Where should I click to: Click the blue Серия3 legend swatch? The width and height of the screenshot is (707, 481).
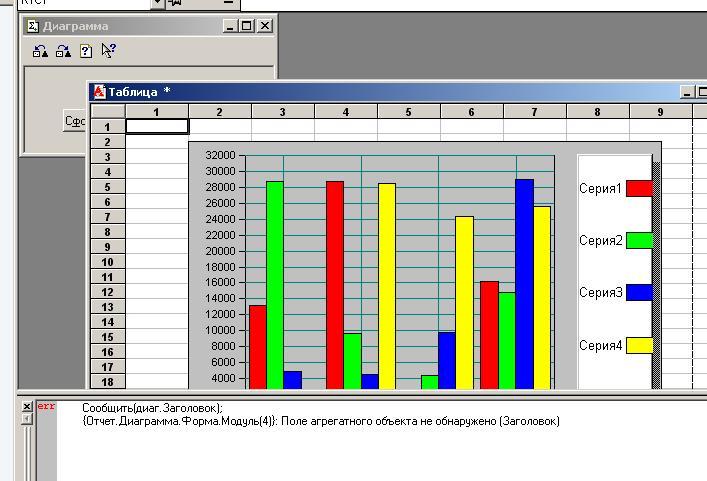coord(639,293)
